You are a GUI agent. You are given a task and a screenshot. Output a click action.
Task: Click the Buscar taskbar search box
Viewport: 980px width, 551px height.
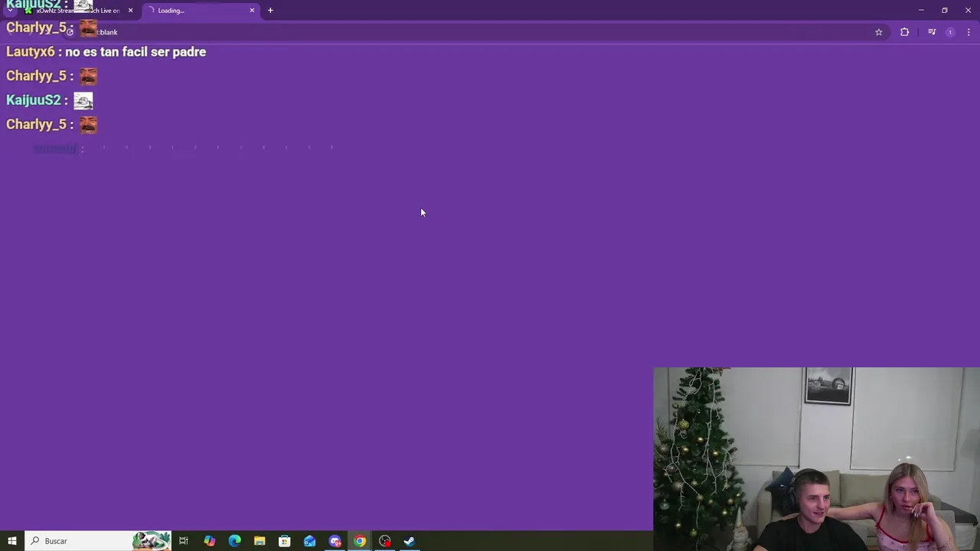point(98,541)
